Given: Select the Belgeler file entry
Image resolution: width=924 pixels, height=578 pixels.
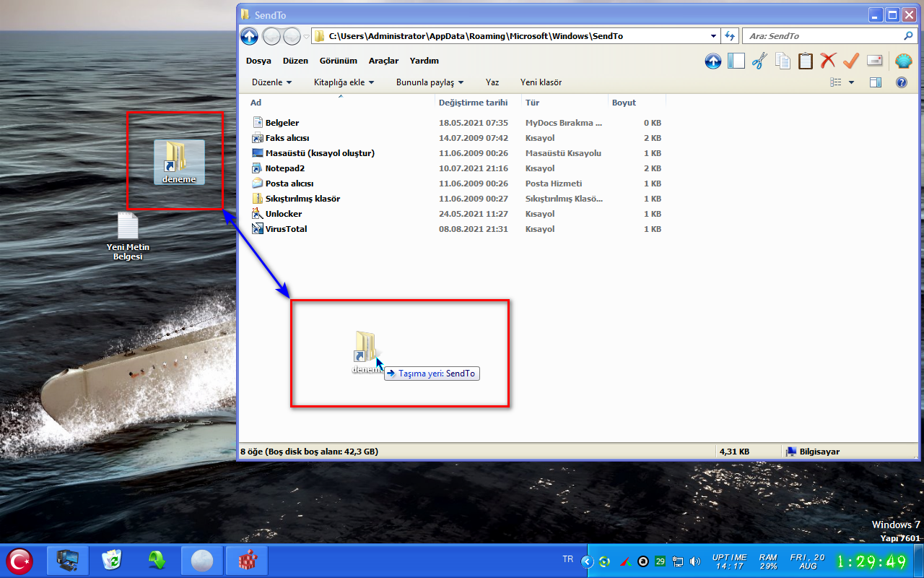Looking at the screenshot, I should coord(282,123).
